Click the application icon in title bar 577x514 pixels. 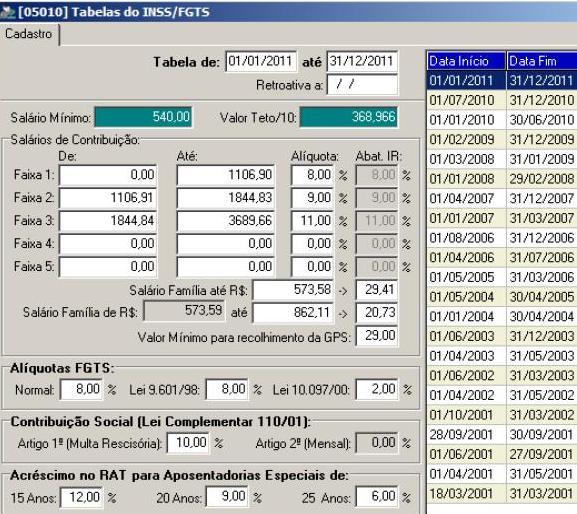pyautogui.click(x=7, y=12)
